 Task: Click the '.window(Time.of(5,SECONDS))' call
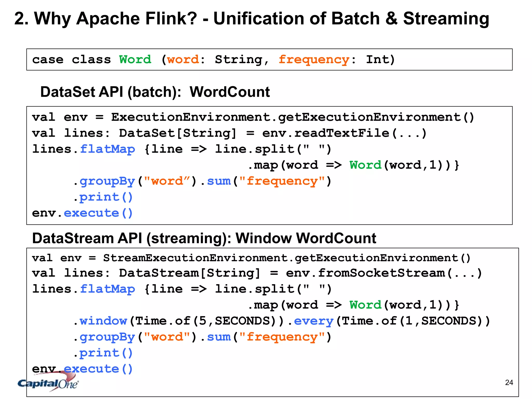(x=178, y=321)
